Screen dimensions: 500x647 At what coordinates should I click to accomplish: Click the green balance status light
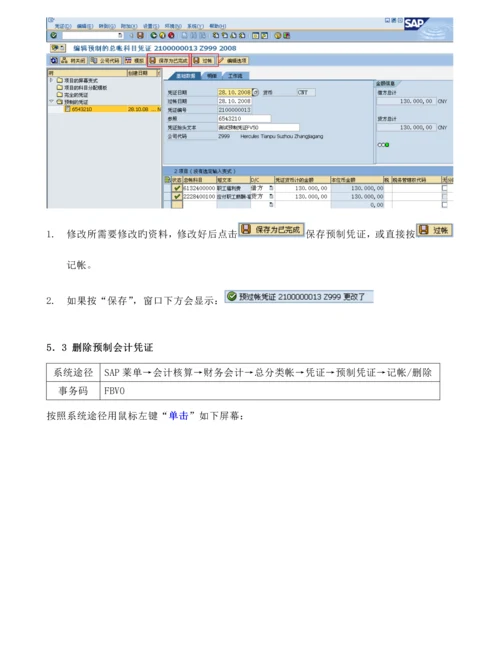click(387, 145)
